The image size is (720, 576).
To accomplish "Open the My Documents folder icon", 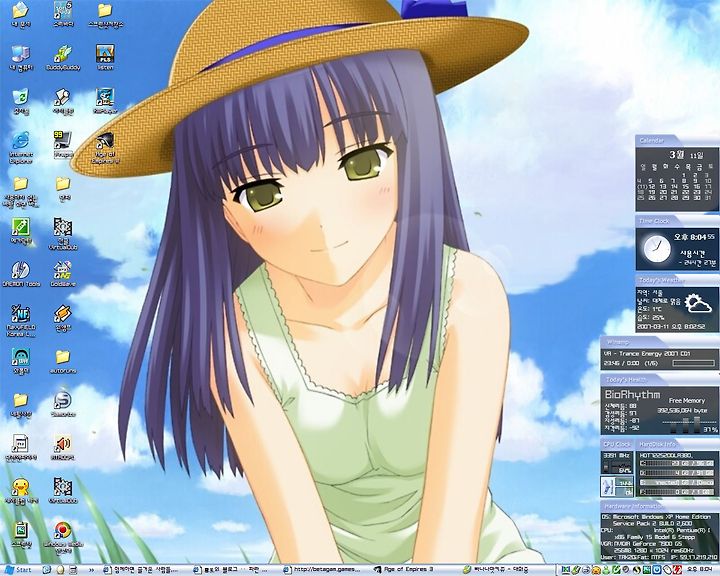I will [21, 14].
